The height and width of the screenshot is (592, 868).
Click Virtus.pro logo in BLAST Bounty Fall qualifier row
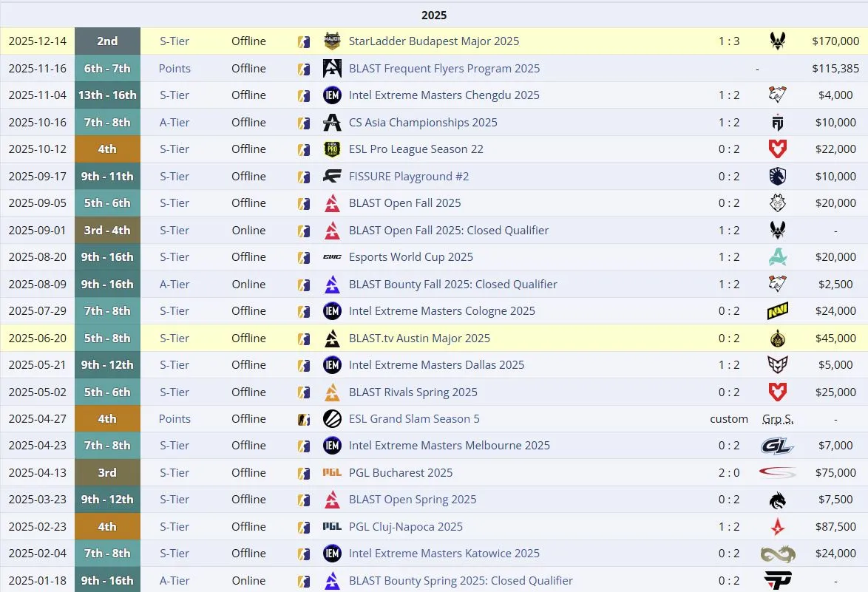(777, 284)
